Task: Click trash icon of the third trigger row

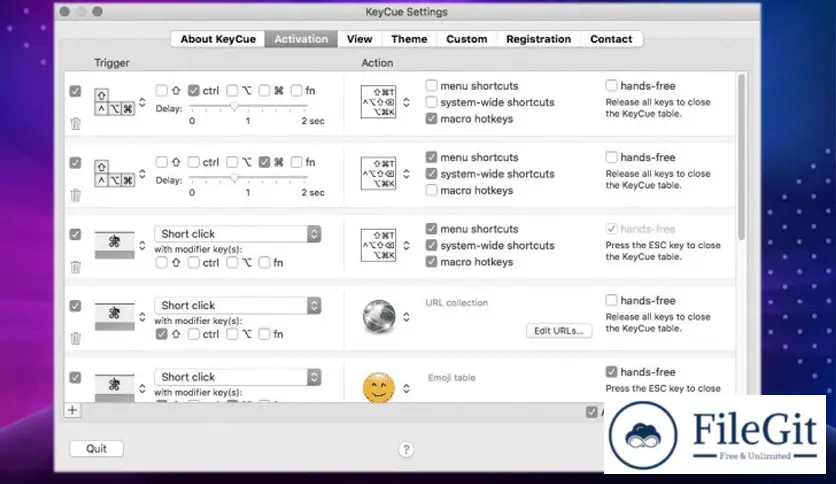Action: pos(75,267)
